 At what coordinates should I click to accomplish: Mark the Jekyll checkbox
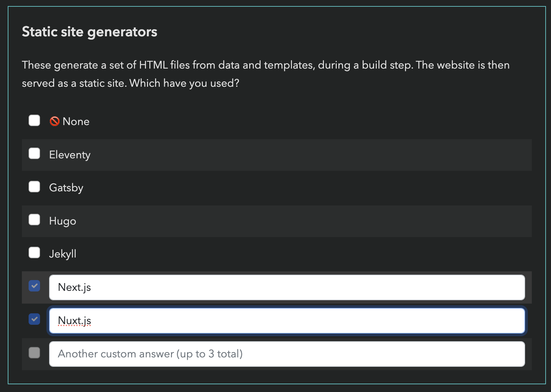point(34,252)
